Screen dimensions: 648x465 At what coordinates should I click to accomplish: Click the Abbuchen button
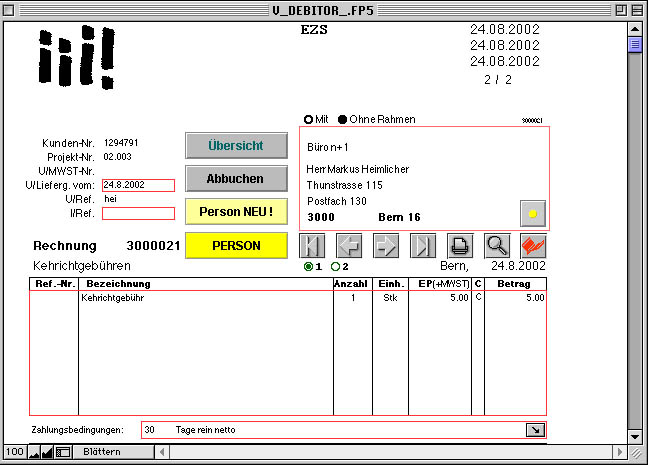pyautogui.click(x=236, y=179)
